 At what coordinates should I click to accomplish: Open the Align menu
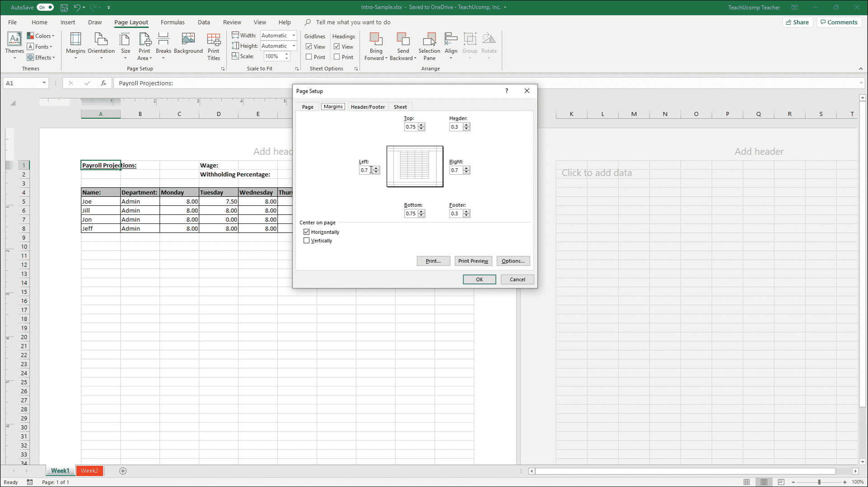451,46
